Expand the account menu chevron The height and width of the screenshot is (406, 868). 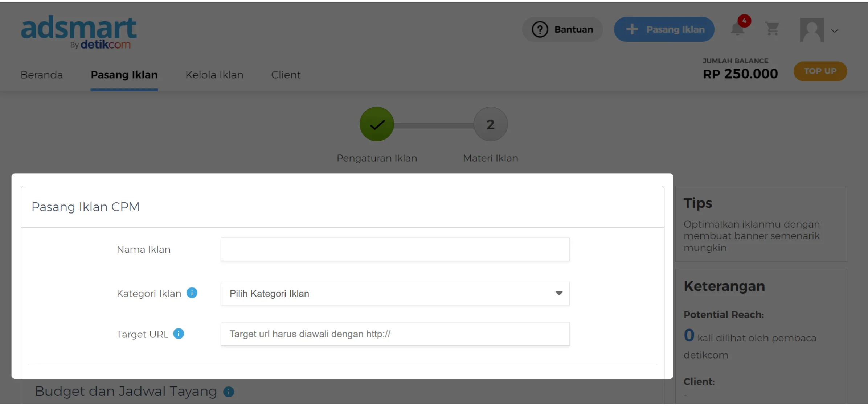pos(835,31)
